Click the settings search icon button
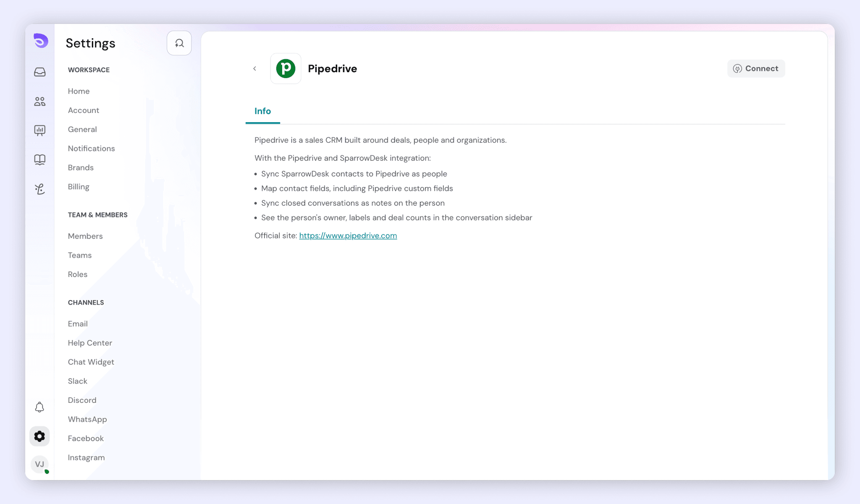 tap(179, 43)
